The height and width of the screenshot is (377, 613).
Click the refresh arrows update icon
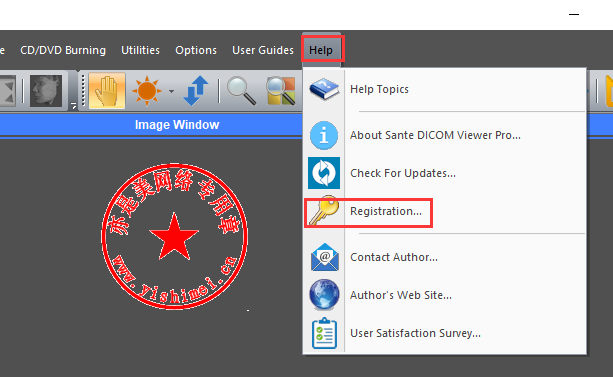(x=324, y=173)
